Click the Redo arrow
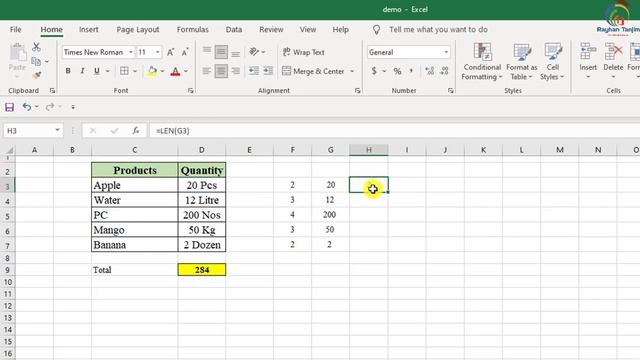 click(x=50, y=107)
